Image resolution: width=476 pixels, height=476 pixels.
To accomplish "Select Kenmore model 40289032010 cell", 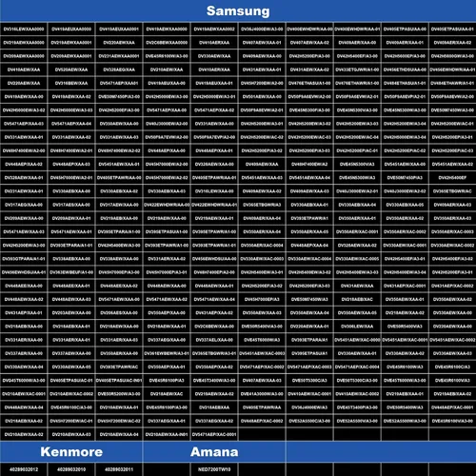I will tap(71, 469).
